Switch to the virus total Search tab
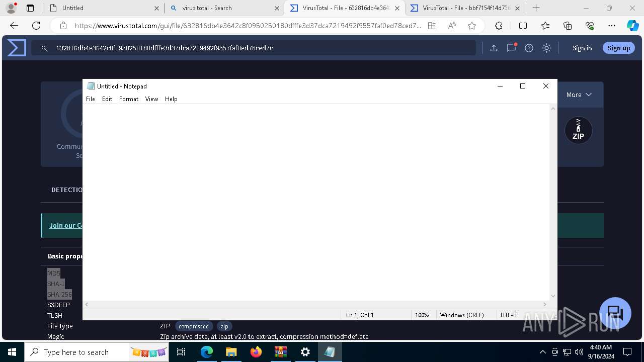Viewport: 644px width, 362px height. (x=224, y=8)
